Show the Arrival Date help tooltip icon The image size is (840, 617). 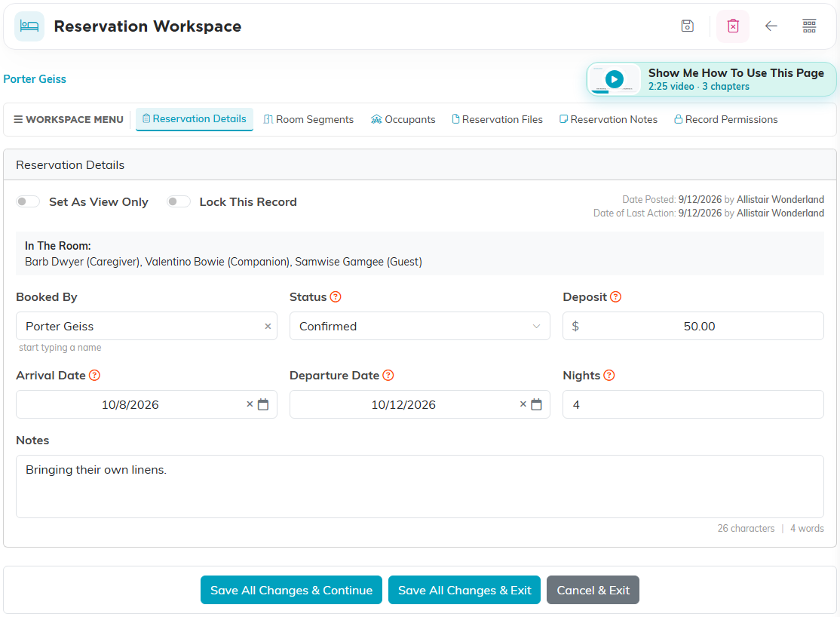pos(94,375)
